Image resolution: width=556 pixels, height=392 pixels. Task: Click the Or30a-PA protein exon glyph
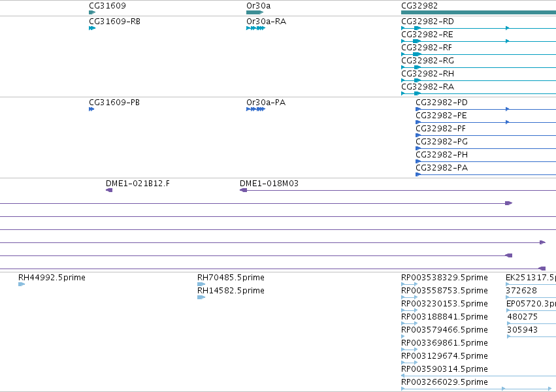pos(255,109)
